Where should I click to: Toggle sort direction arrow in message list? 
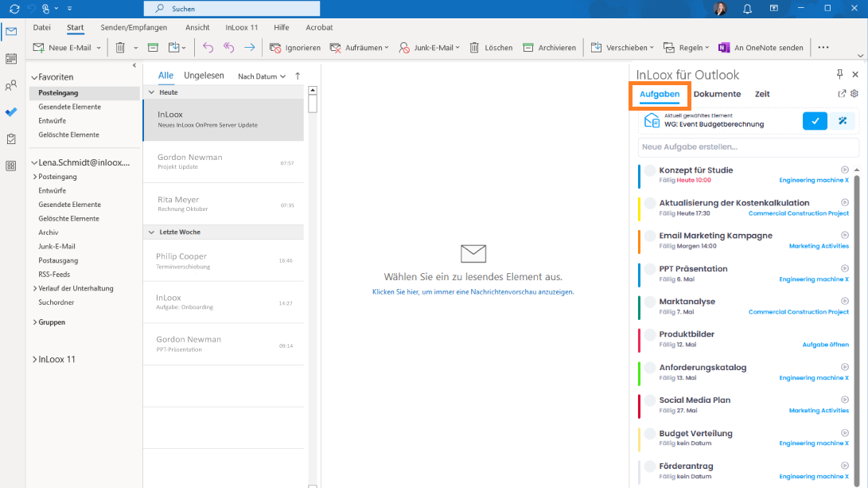298,76
